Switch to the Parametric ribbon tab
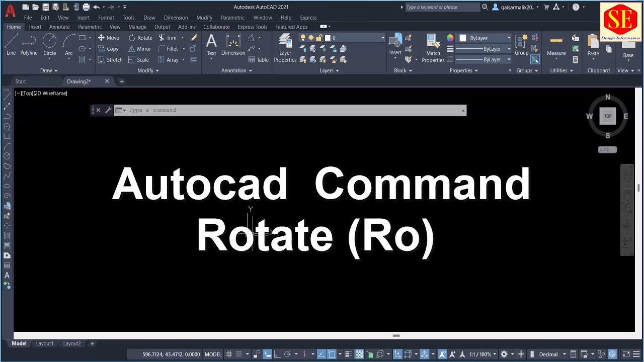Screen dimensions: 644x362 (x=90, y=27)
